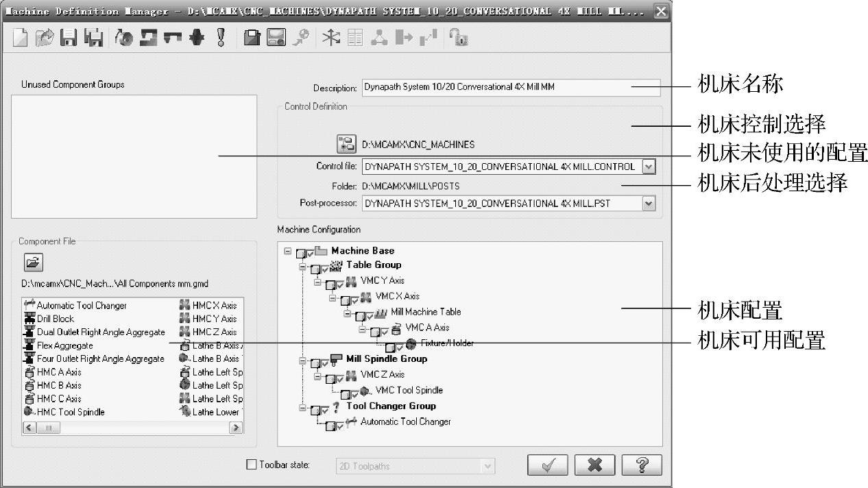The image size is (868, 488).
Task: Collapse the Tool Changer Group tree node
Action: (x=302, y=407)
